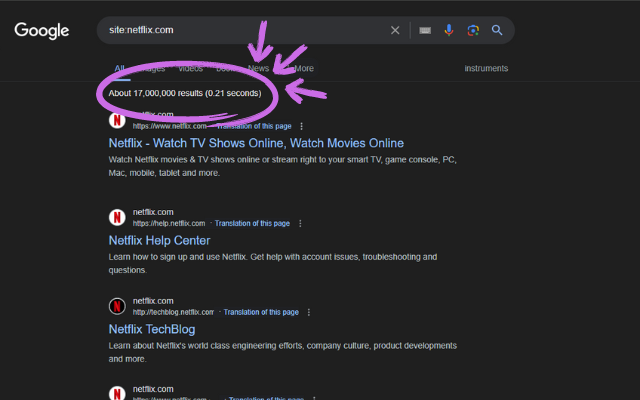Switch to the Videos tab
Viewport: 640px width, 400px height.
pos(191,69)
